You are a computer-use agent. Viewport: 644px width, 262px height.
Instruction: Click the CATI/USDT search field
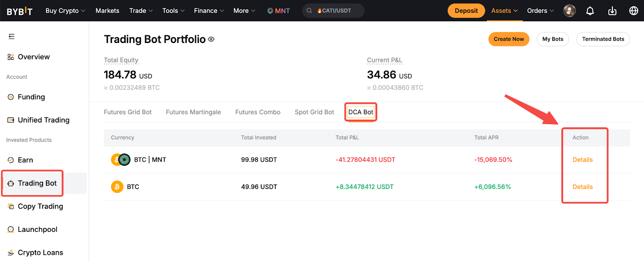pos(333,11)
